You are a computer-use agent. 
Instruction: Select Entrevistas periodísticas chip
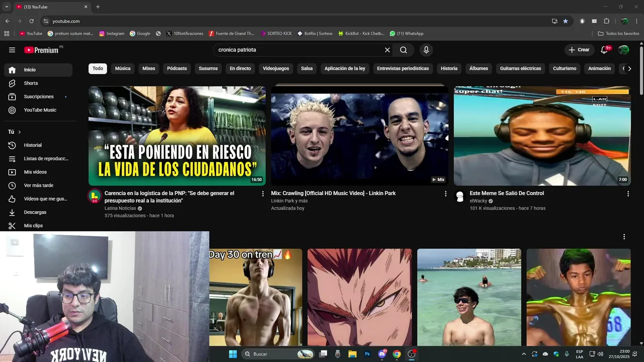tap(403, 68)
